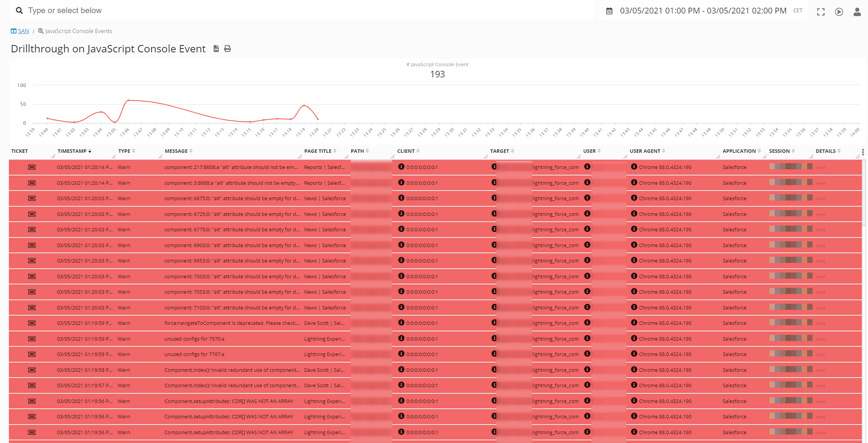Click the 13:06 peak point on the chart
Image resolution: width=868 pixels, height=443 pixels.
point(128,100)
